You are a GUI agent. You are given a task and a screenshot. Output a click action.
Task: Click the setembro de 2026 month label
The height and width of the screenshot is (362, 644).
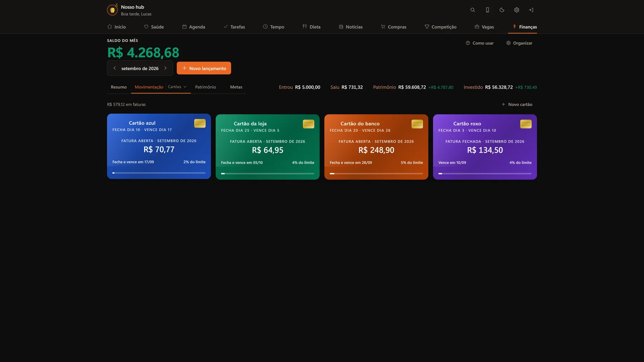tap(140, 68)
